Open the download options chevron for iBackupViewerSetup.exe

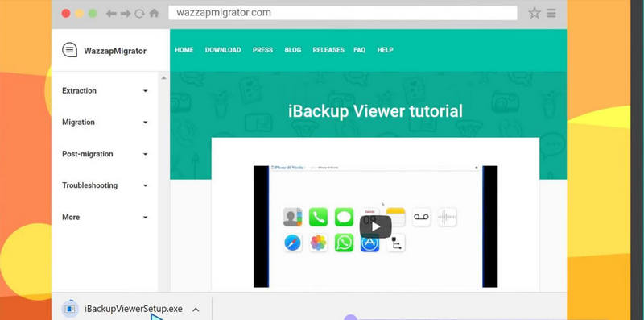pos(196,310)
